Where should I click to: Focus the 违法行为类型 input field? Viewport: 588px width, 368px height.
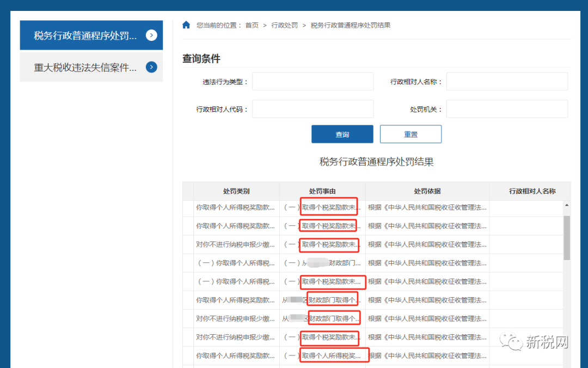pos(313,81)
